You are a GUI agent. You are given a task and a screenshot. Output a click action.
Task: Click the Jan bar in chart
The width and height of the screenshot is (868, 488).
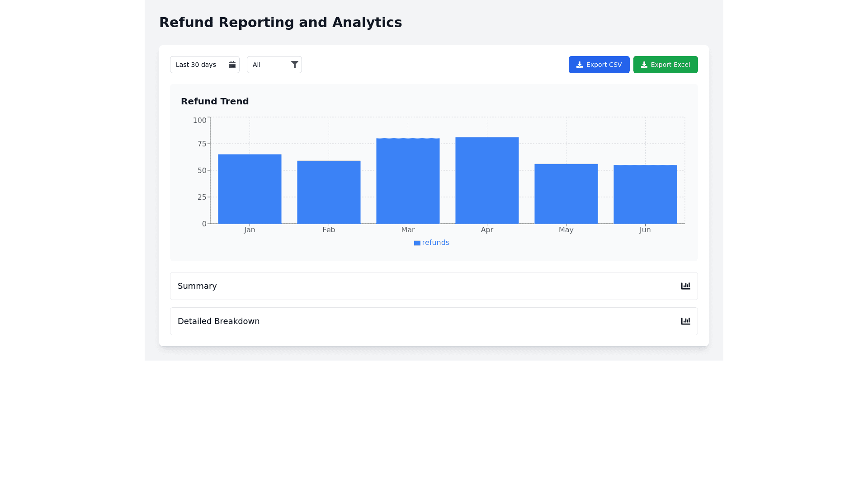pos(250,189)
